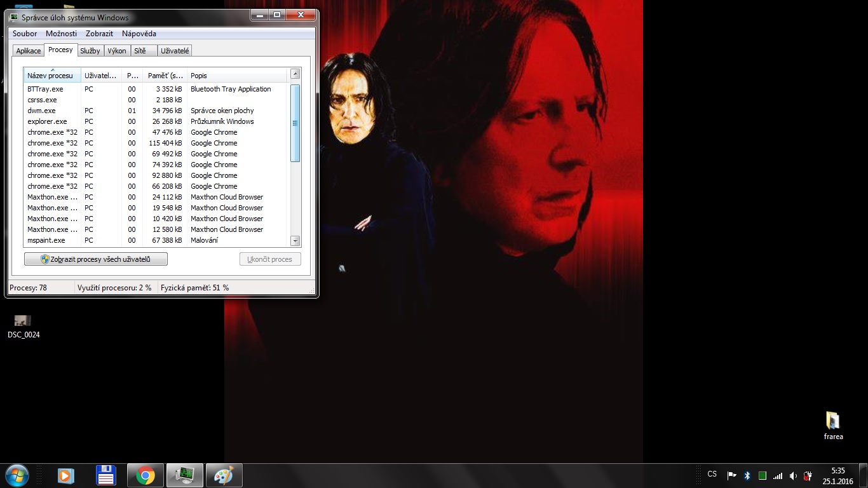The image size is (868, 488).
Task: Click the network signal tray icon
Action: point(778,475)
